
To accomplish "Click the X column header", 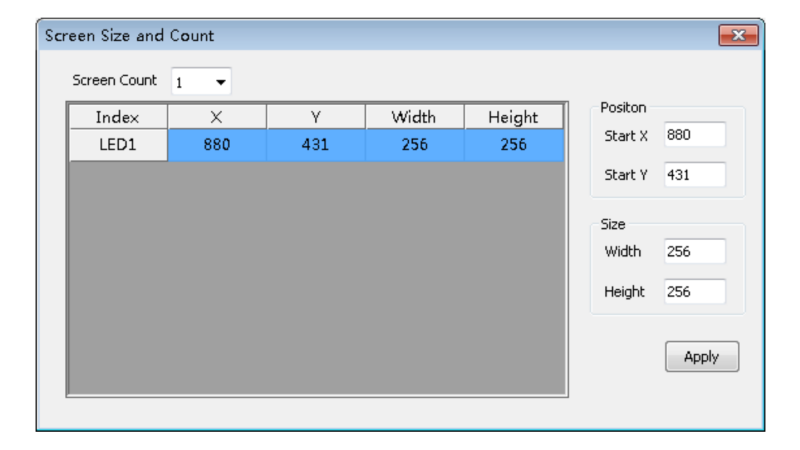I will point(217,117).
